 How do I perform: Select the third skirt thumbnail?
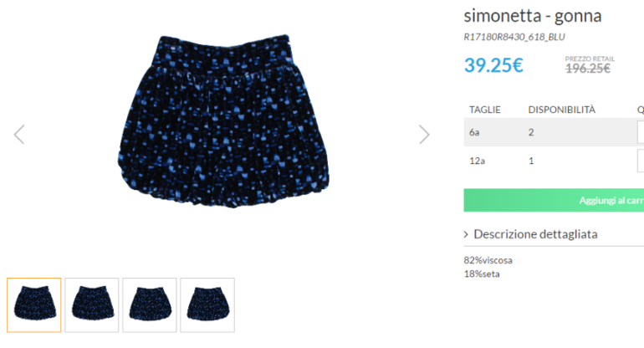coord(150,304)
